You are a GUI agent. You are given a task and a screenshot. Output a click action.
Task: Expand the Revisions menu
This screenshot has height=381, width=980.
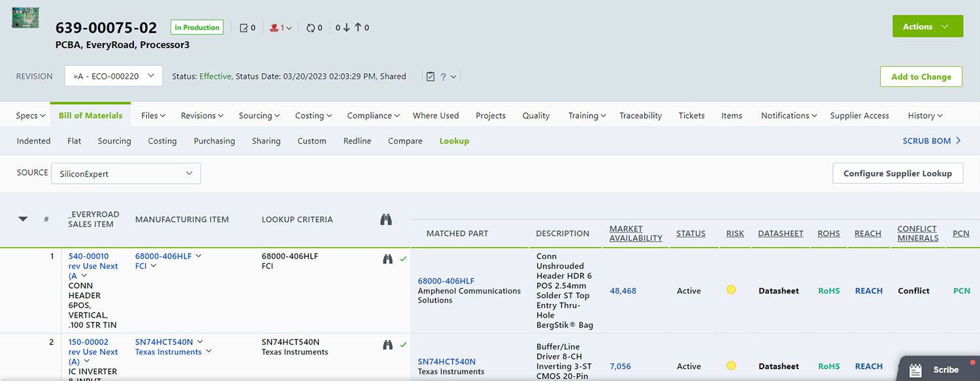tap(202, 116)
